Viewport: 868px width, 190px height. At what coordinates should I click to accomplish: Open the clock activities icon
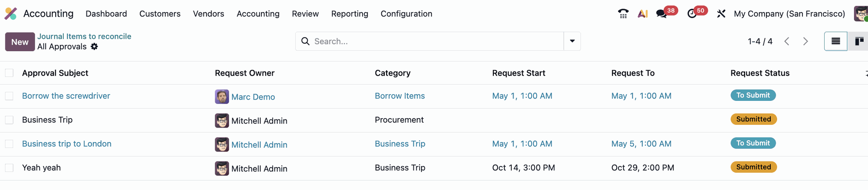pyautogui.click(x=692, y=14)
